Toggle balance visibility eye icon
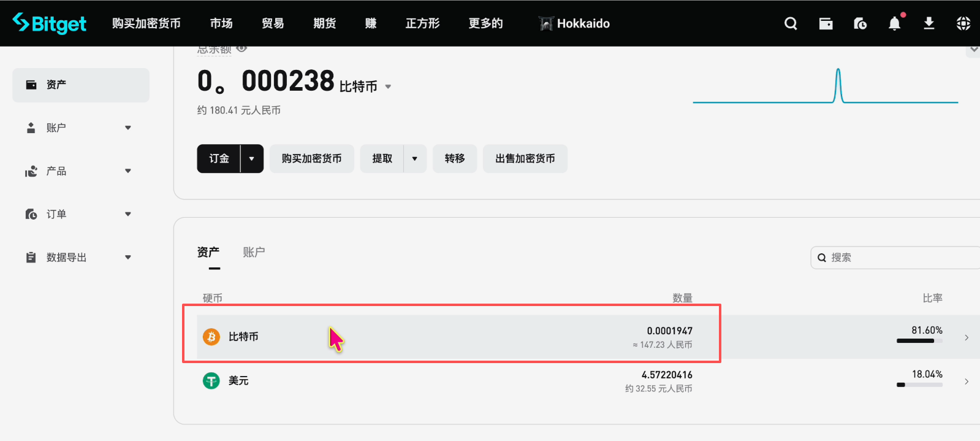Image resolution: width=980 pixels, height=441 pixels. click(241, 48)
